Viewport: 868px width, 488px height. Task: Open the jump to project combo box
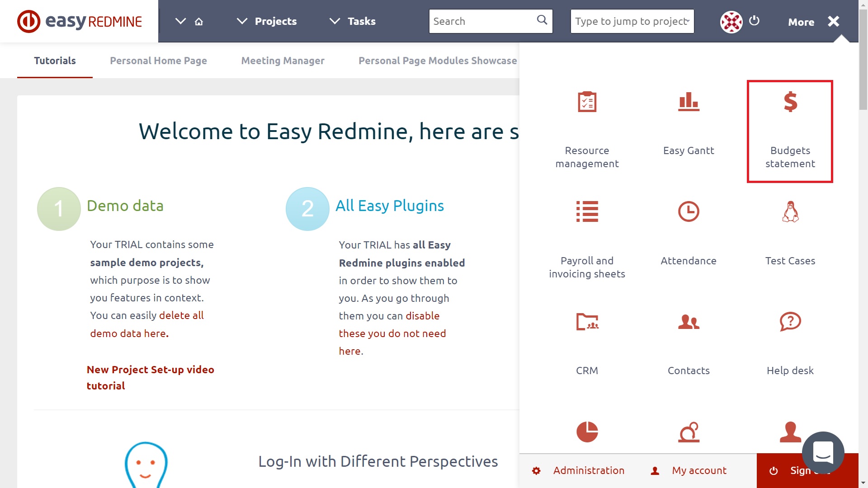[632, 21]
